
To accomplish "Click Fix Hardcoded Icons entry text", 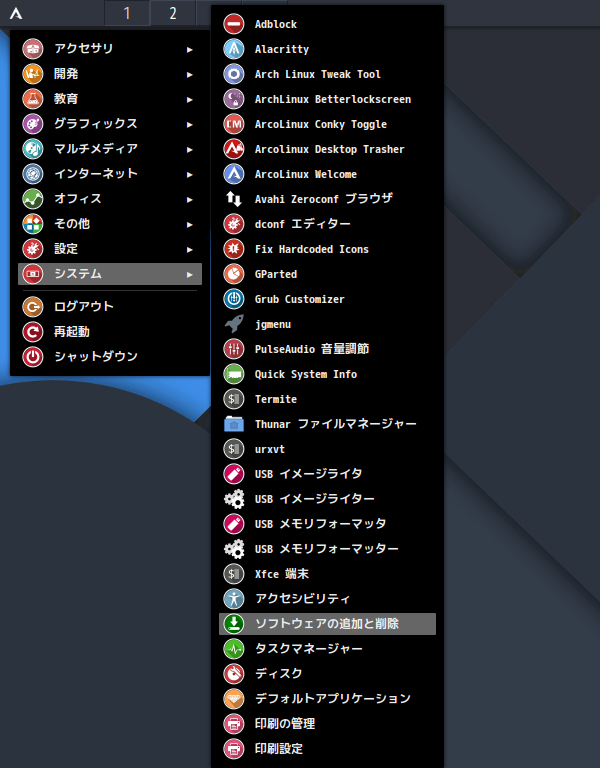I will coord(312,249).
